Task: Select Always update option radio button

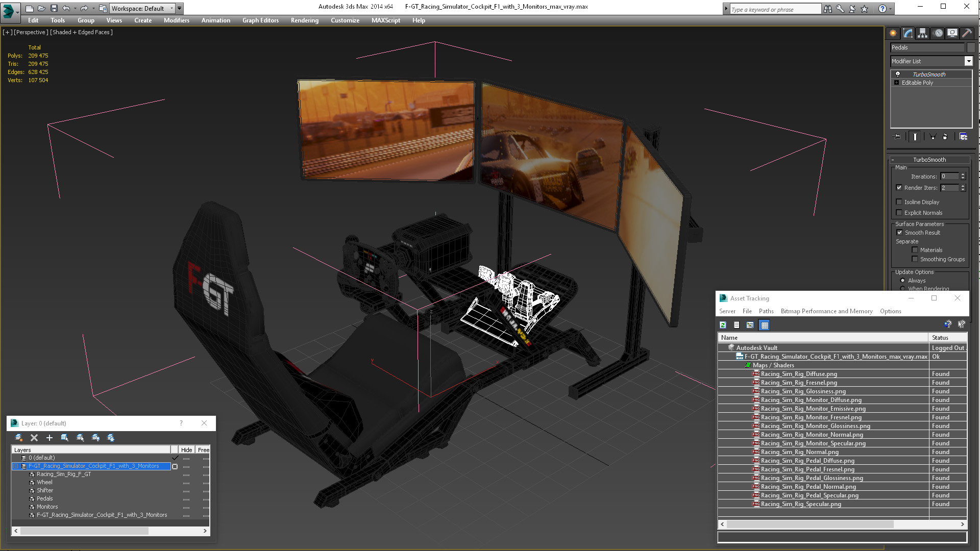Action: click(x=903, y=281)
